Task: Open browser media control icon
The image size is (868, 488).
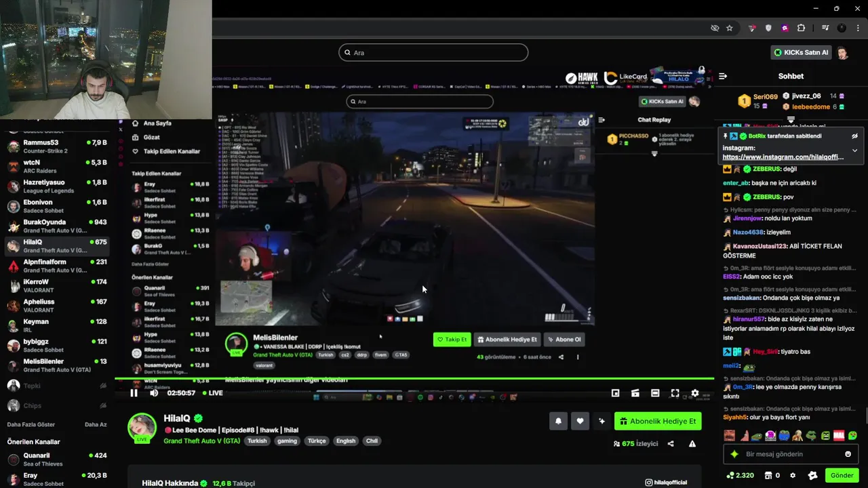Action: pos(825,28)
